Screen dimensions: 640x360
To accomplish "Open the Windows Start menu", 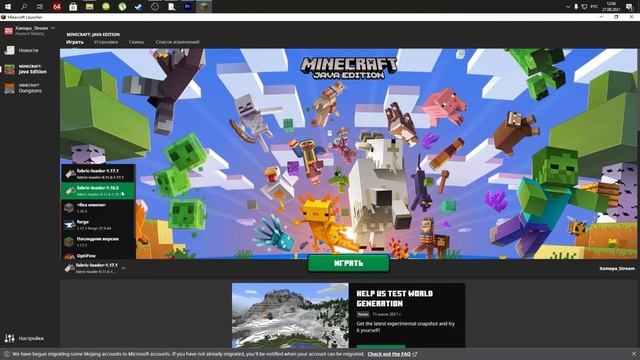I will [7, 7].
